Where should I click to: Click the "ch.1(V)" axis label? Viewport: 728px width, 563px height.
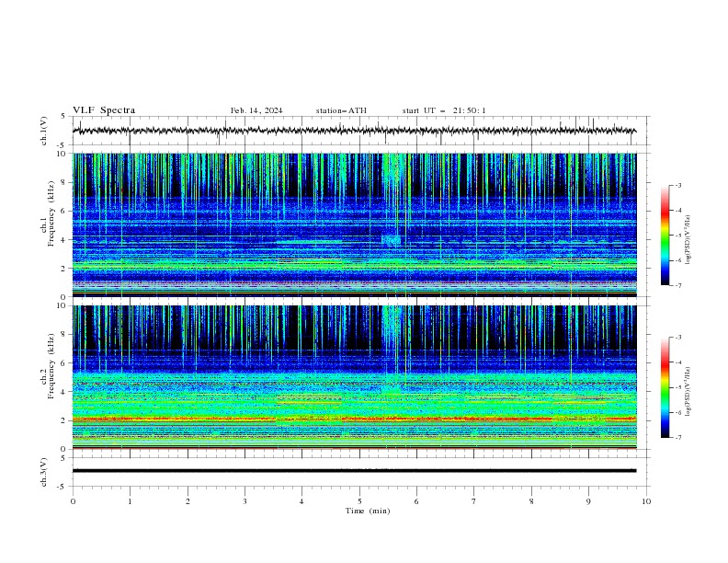43,131
